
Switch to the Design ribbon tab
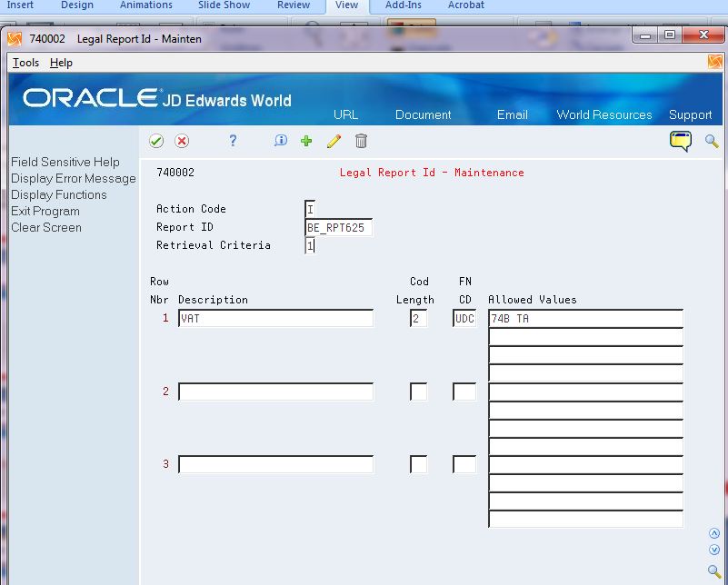point(77,5)
